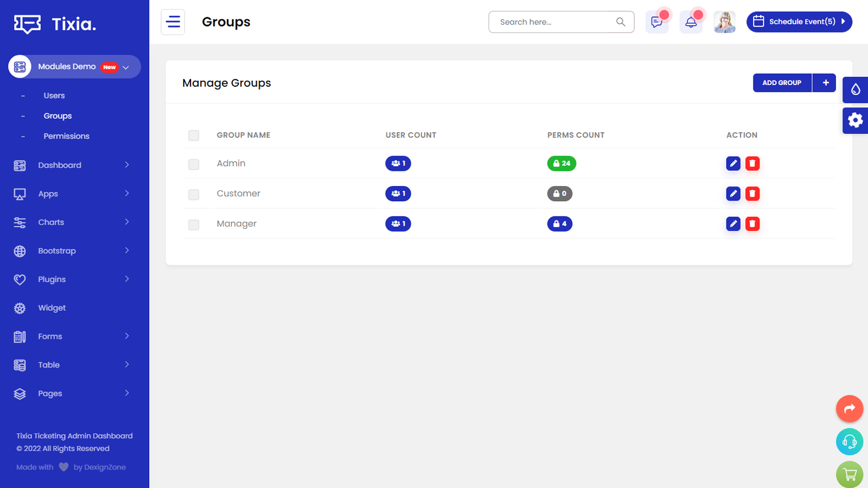
Task: Click the teal headset support icon
Action: pyautogui.click(x=850, y=442)
